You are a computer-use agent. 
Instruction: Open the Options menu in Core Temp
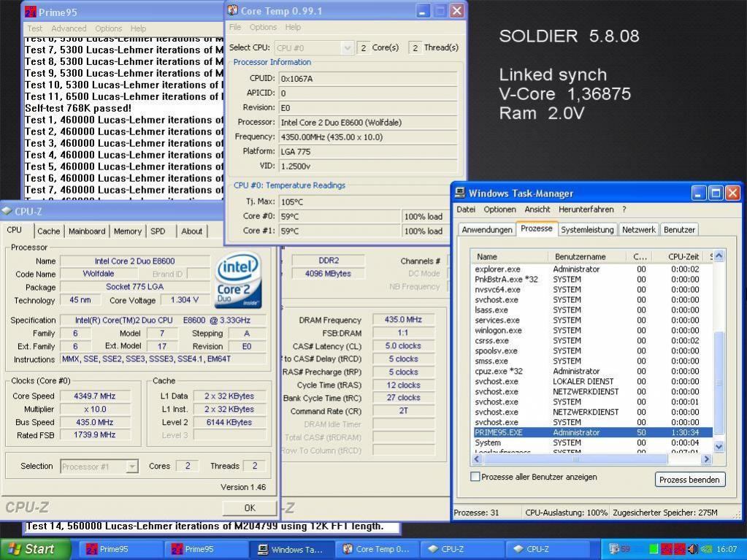click(x=263, y=27)
